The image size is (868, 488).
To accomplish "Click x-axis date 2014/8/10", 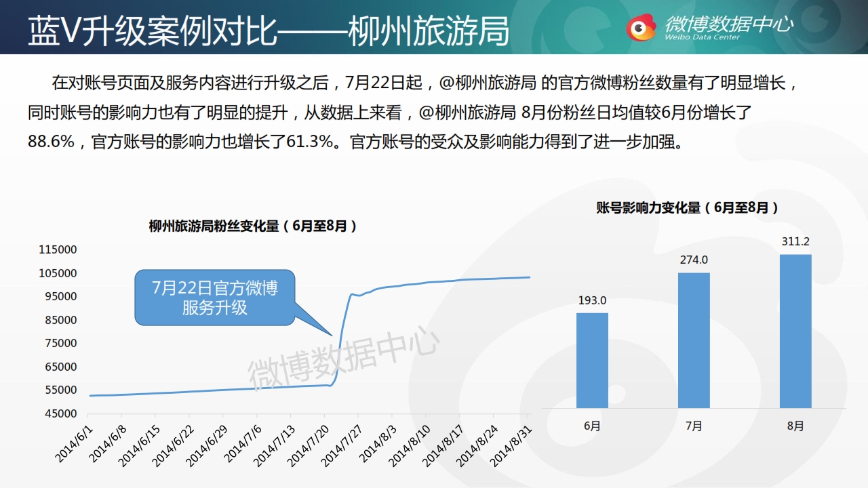I will pos(410,446).
